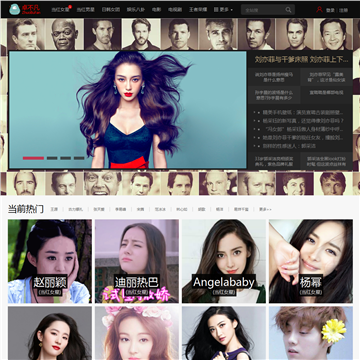Select the first red carousel indicator

pos(33,158)
